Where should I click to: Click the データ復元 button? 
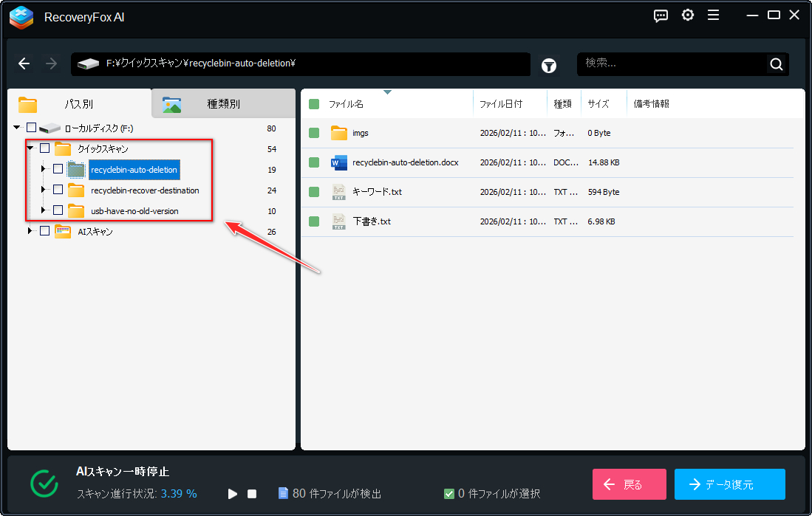coord(729,484)
